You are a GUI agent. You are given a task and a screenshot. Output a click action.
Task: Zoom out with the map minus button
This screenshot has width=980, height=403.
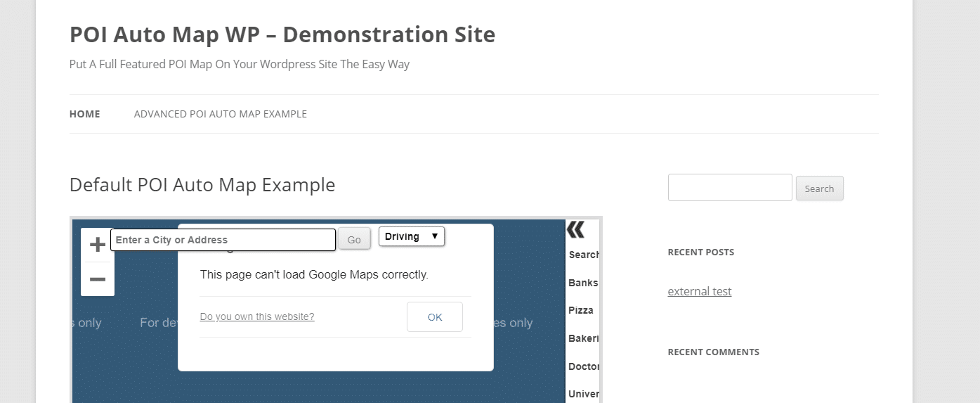pyautogui.click(x=98, y=279)
